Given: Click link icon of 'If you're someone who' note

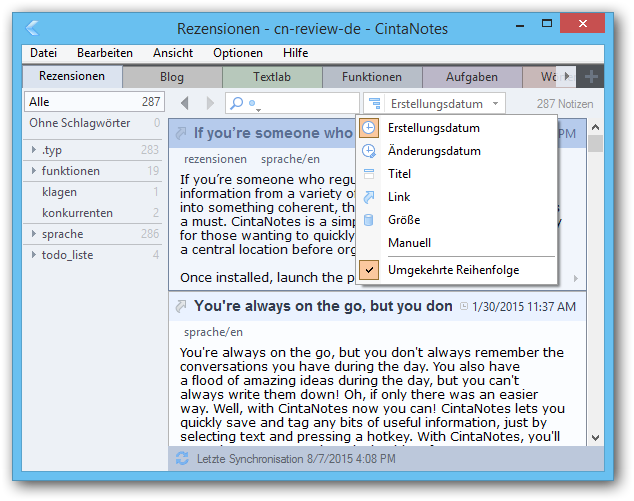Looking at the screenshot, I should (181, 133).
